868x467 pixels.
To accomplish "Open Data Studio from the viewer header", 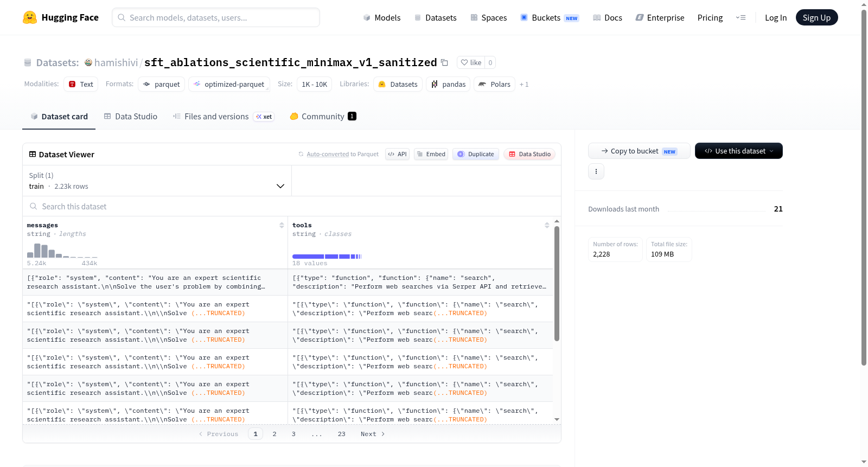I will tap(529, 154).
